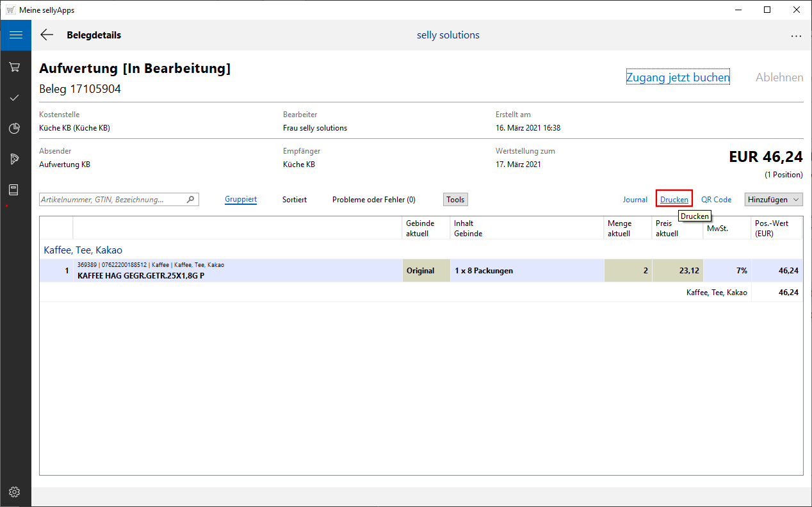The image size is (812, 507).
Task: Click the Tools button
Action: pyautogui.click(x=455, y=200)
